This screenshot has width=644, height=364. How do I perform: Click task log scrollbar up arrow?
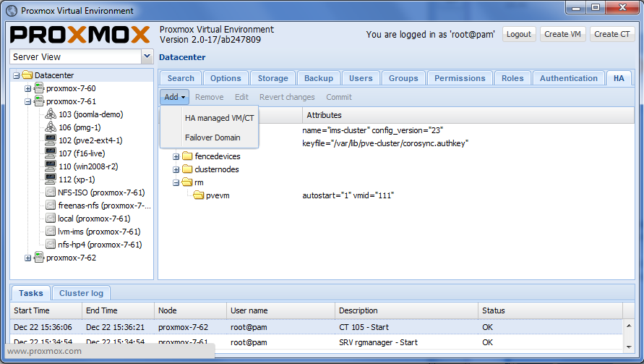(x=629, y=326)
